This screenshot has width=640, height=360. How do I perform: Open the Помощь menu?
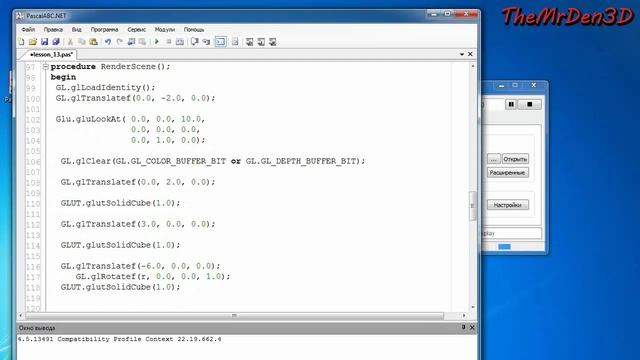pyautogui.click(x=194, y=29)
